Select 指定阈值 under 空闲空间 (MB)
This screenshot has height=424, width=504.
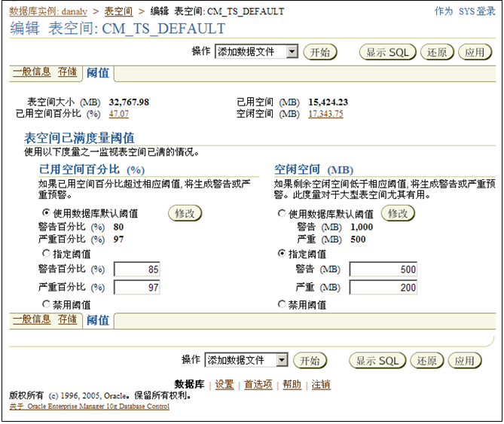282,254
